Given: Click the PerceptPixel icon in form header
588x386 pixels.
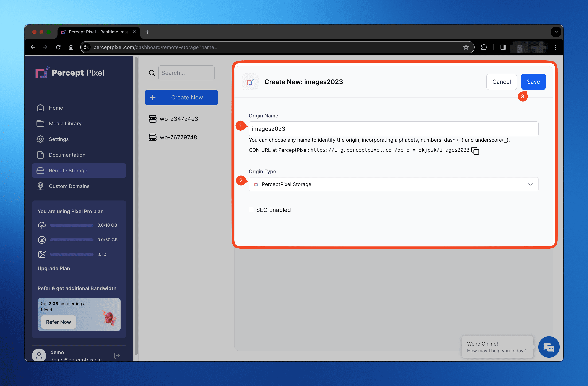Looking at the screenshot, I should coord(250,82).
